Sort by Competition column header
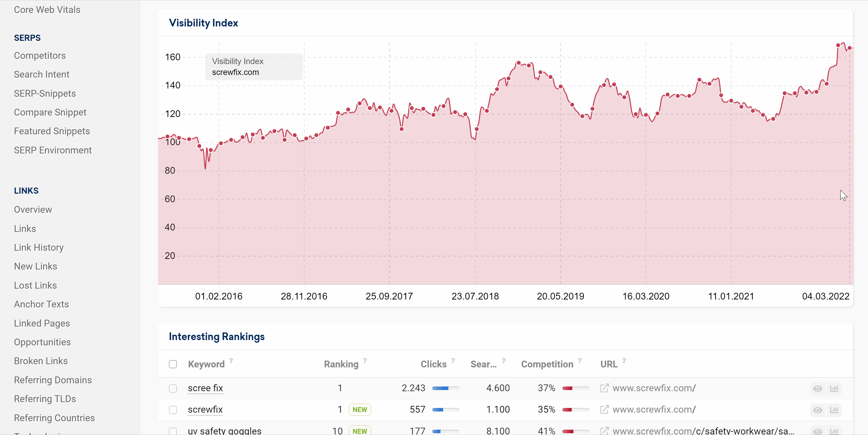The image size is (868, 435). [547, 364]
